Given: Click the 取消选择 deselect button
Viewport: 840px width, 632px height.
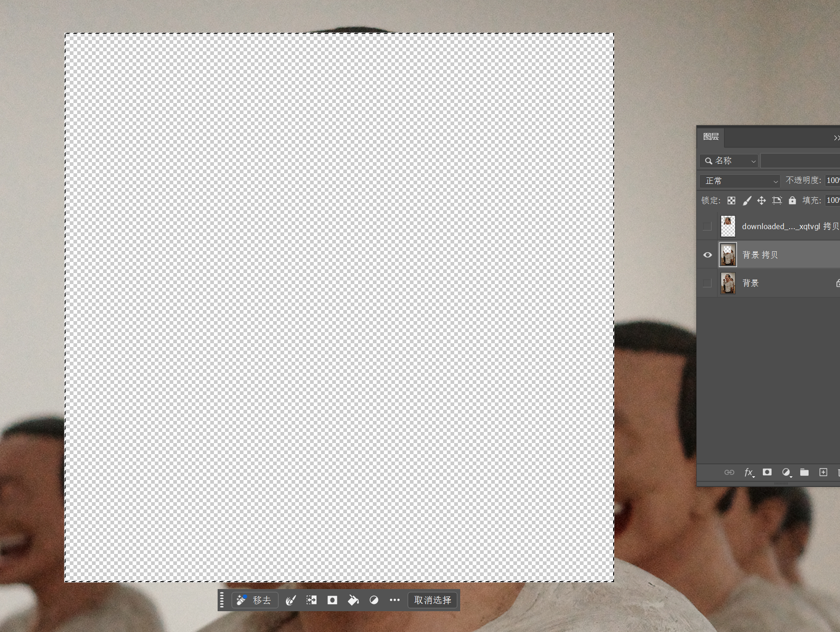Looking at the screenshot, I should [432, 600].
